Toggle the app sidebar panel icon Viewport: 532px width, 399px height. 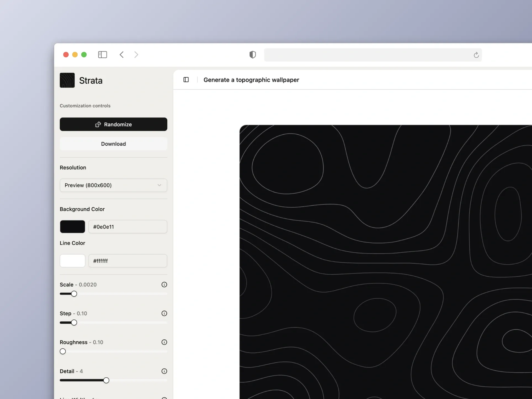[x=186, y=80]
